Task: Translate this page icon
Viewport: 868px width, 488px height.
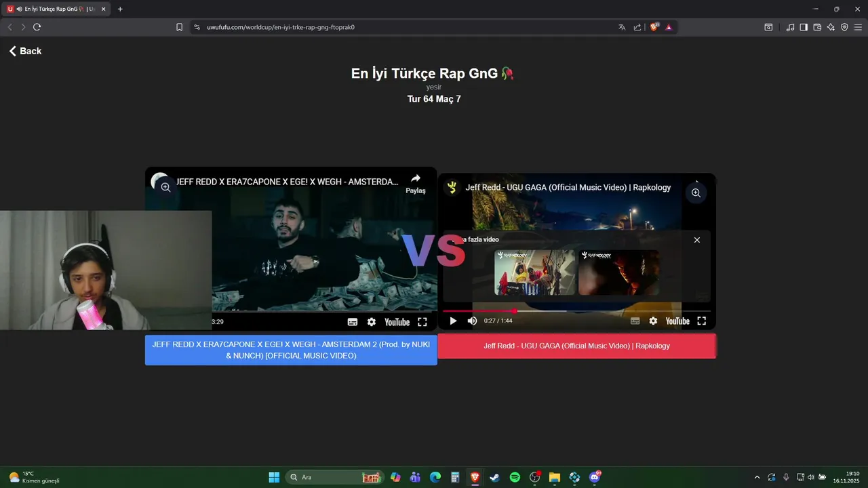Action: 622,27
